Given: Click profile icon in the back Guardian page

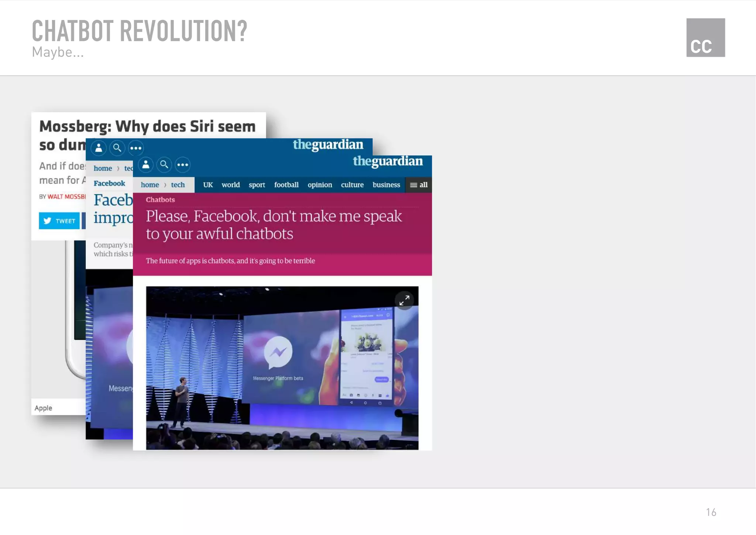Looking at the screenshot, I should 99,148.
